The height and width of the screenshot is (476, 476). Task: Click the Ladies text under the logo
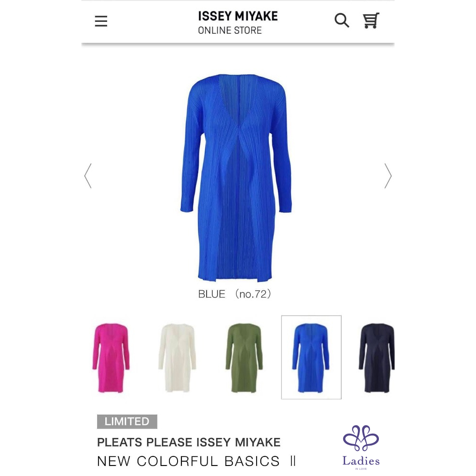[361, 461]
